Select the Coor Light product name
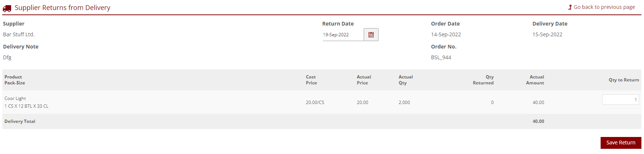This screenshot has width=644, height=154. tap(15, 98)
